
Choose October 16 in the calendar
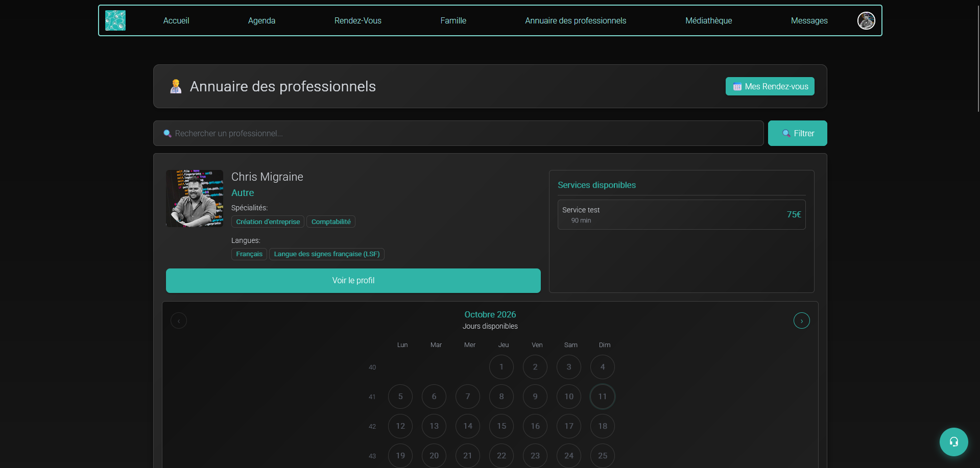[x=535, y=426]
